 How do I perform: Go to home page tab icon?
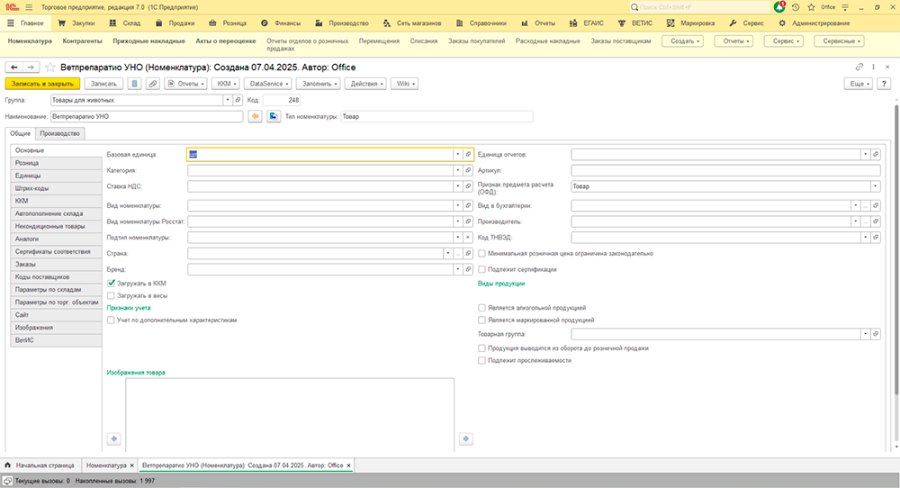(x=7, y=465)
